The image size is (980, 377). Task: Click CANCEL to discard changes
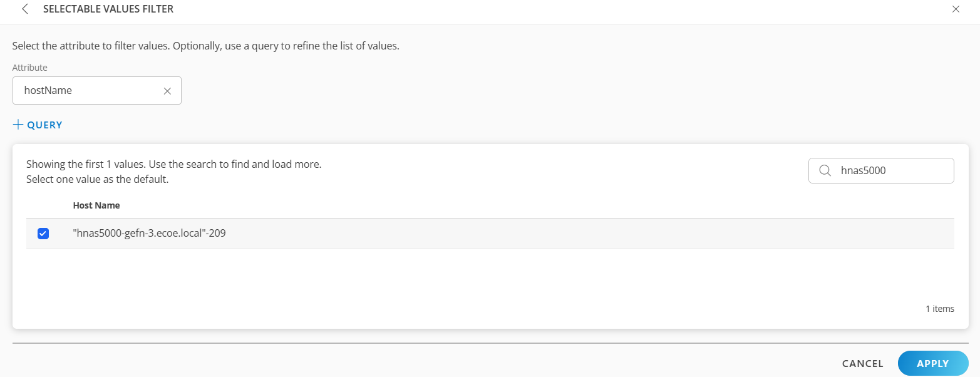(x=862, y=363)
